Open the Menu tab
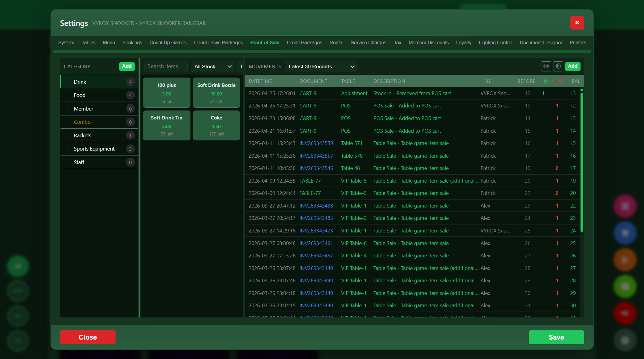Image resolution: width=644 pixels, height=359 pixels. click(109, 42)
